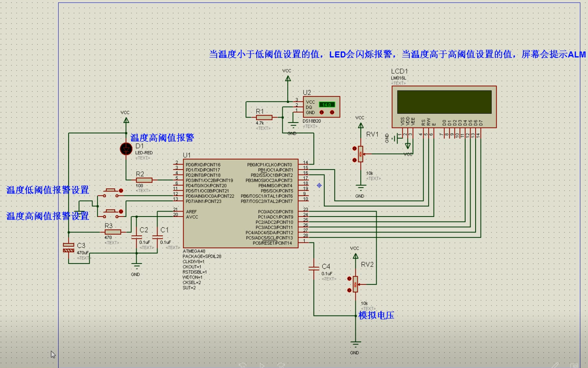
Task: Select the long blue description text at top
Action: (x=397, y=54)
